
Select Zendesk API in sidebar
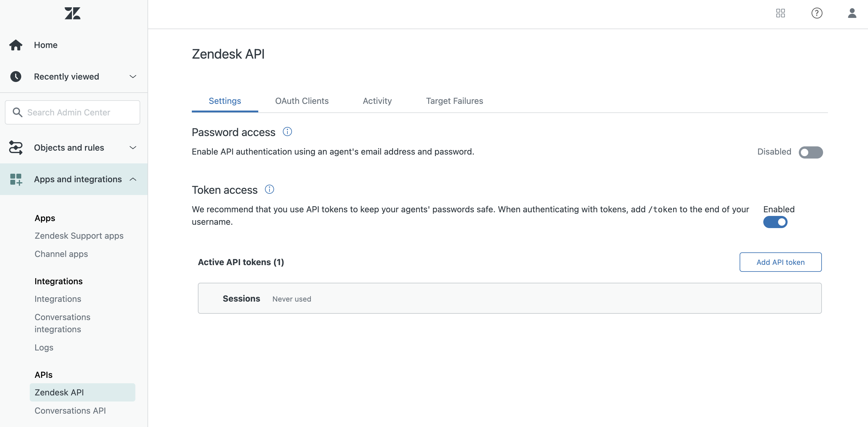pyautogui.click(x=82, y=392)
